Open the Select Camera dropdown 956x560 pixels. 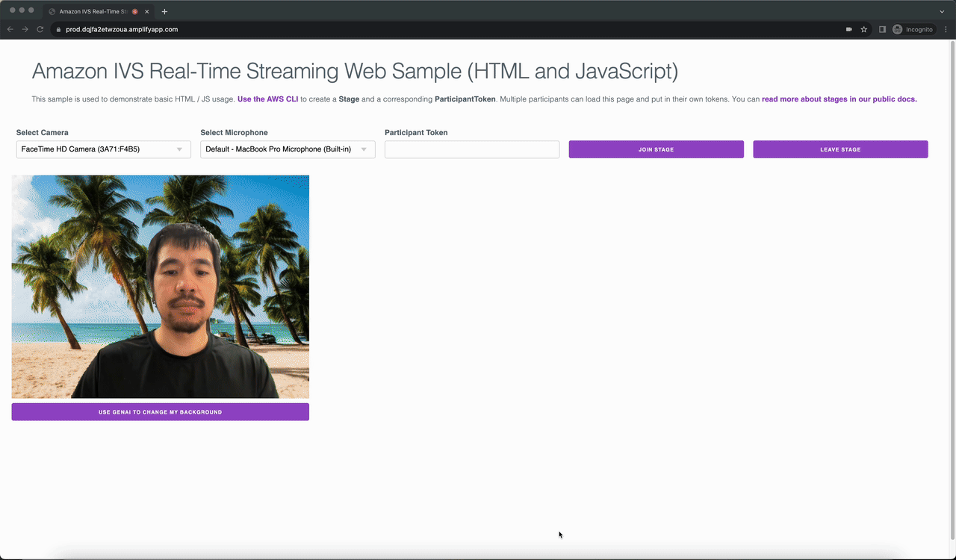pyautogui.click(x=103, y=149)
